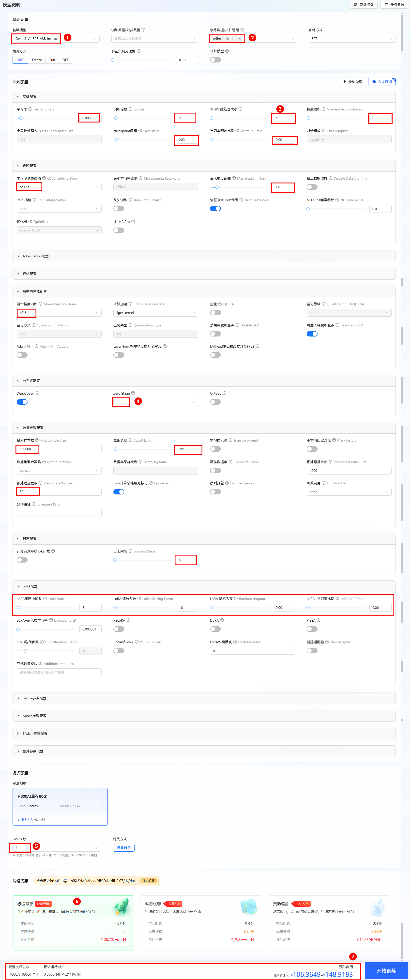Turn off the DeepSpeed switch

pos(22,402)
